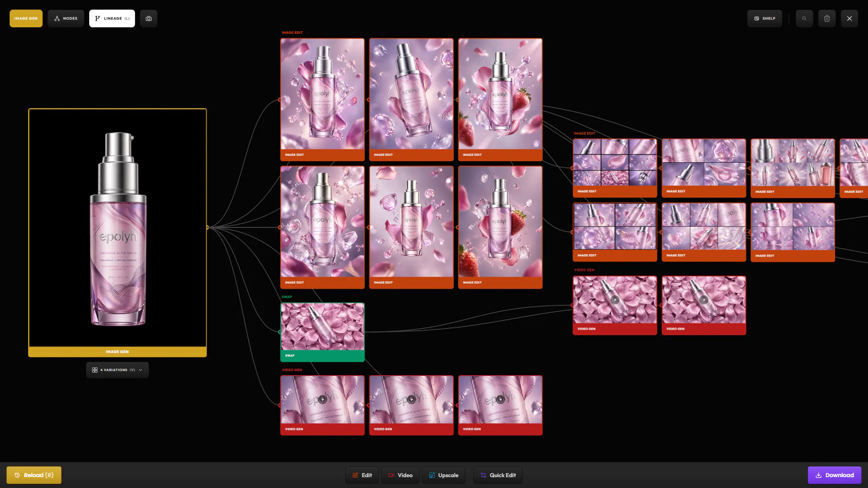Select the nine-panel grid Image Edit node

click(615, 168)
